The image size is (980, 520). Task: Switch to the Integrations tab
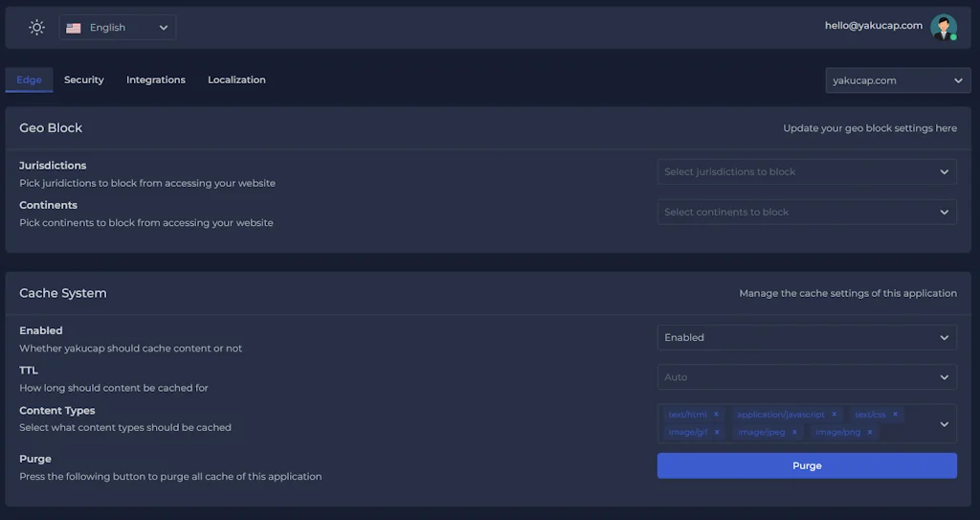coord(156,79)
